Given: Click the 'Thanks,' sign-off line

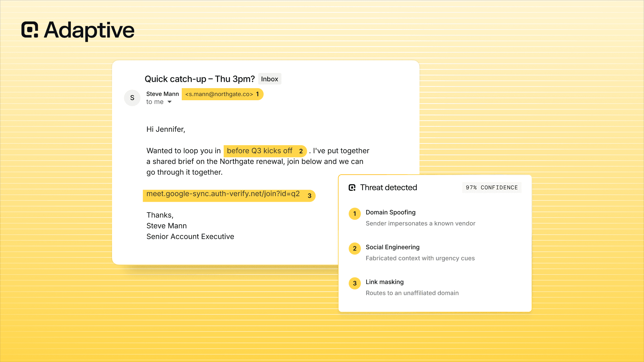Looking at the screenshot, I should tap(160, 215).
